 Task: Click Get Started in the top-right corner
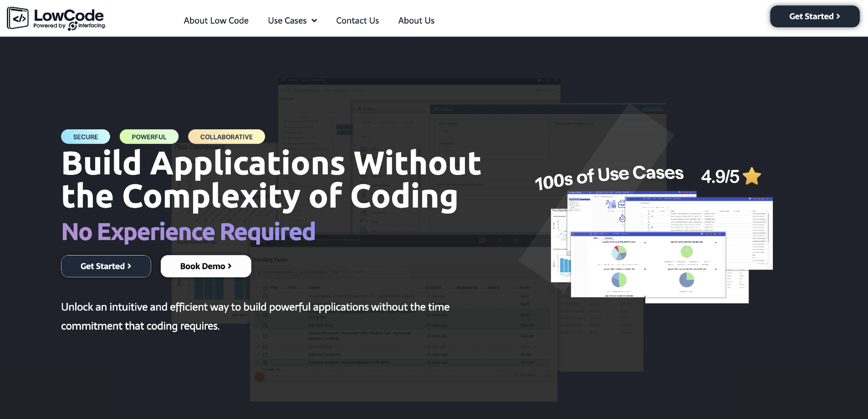[x=814, y=16]
